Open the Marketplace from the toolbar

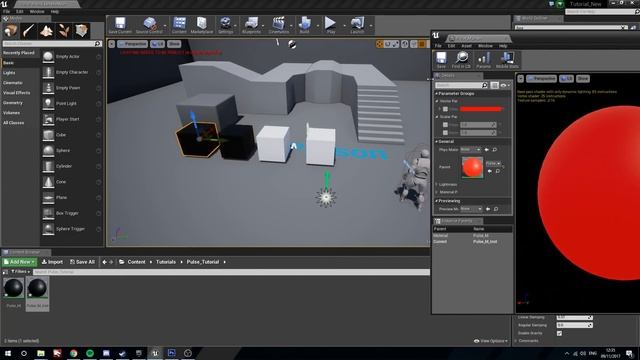tap(202, 25)
